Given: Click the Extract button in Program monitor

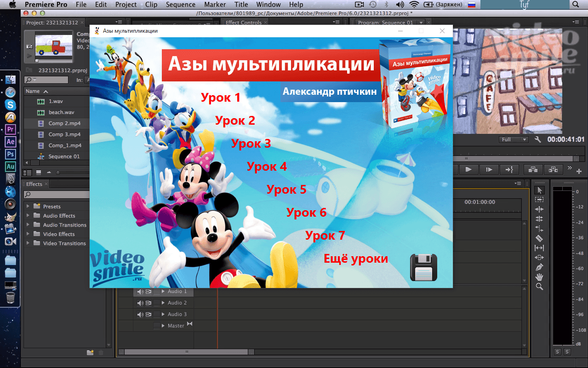Looking at the screenshot, I should [x=554, y=169].
